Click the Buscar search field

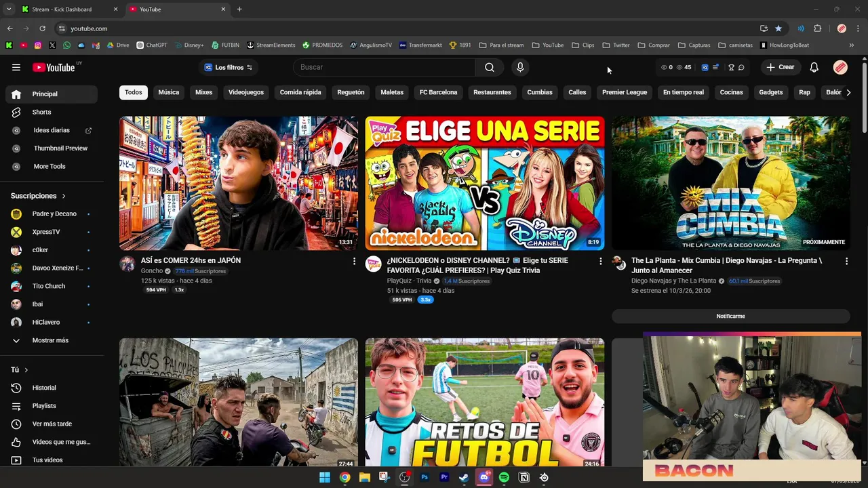point(384,67)
